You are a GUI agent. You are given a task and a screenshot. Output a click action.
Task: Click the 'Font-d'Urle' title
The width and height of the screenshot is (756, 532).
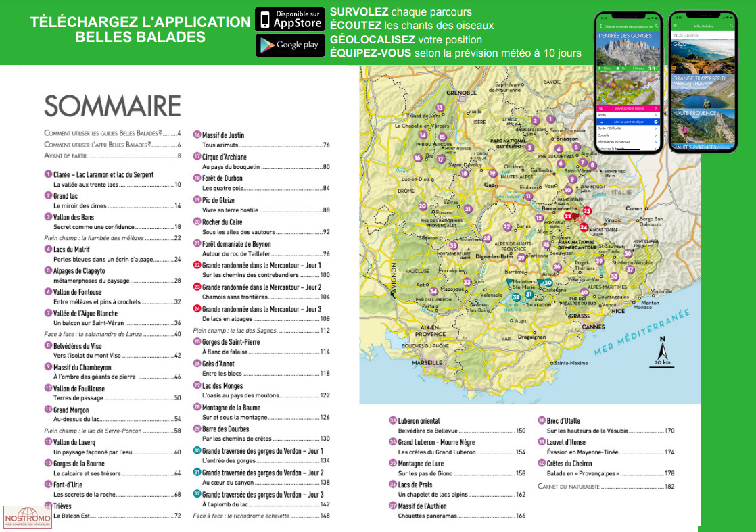(68, 485)
